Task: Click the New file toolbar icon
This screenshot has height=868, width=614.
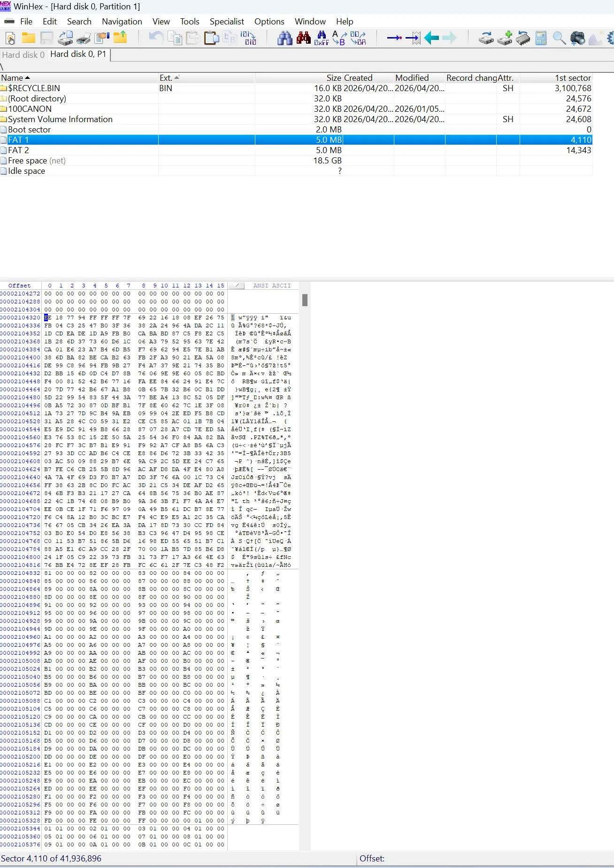Action: pos(10,38)
